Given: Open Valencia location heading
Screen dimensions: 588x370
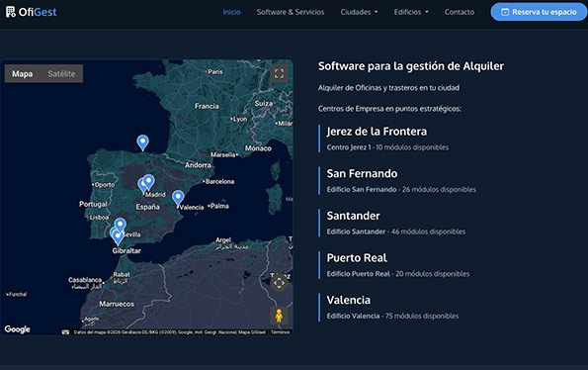Looking at the screenshot, I should [349, 300].
